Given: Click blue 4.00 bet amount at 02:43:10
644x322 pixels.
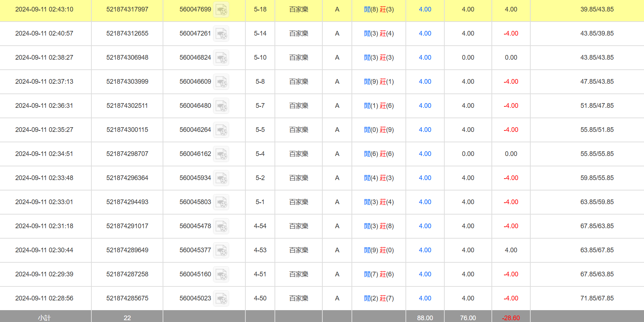Looking at the screenshot, I should coord(425,9).
